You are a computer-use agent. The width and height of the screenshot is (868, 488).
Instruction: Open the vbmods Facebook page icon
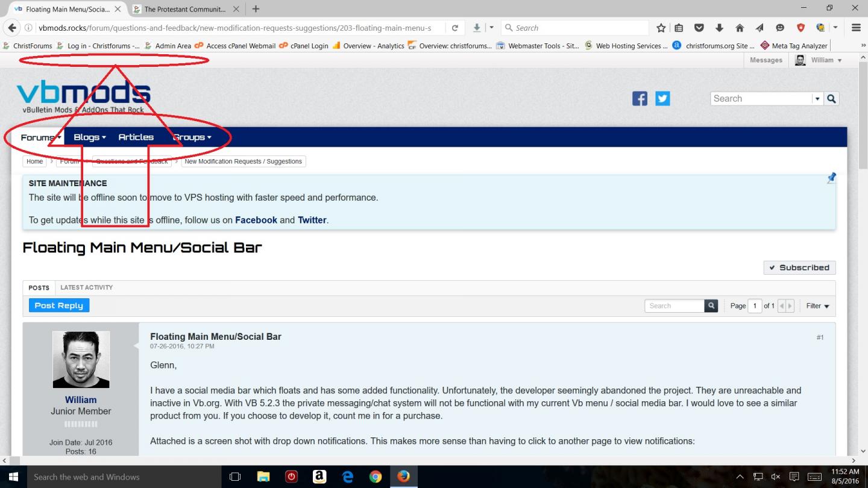coord(640,99)
